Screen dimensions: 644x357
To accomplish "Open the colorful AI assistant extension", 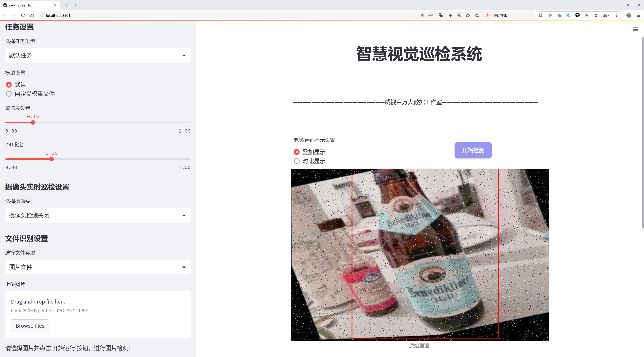I will point(550,15).
